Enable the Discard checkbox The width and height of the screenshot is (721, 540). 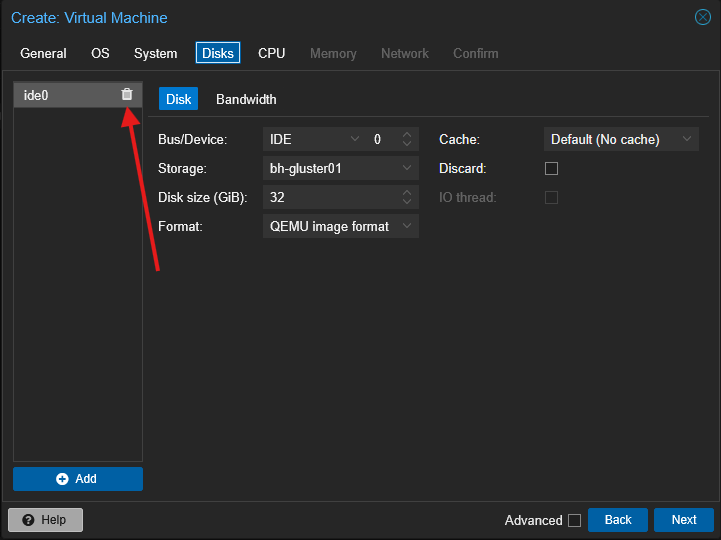[551, 168]
